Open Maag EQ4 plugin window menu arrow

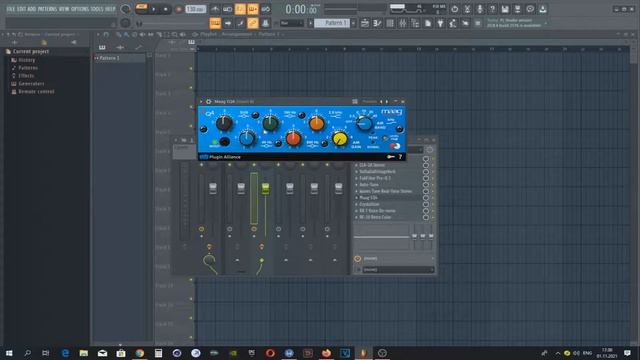201,101
